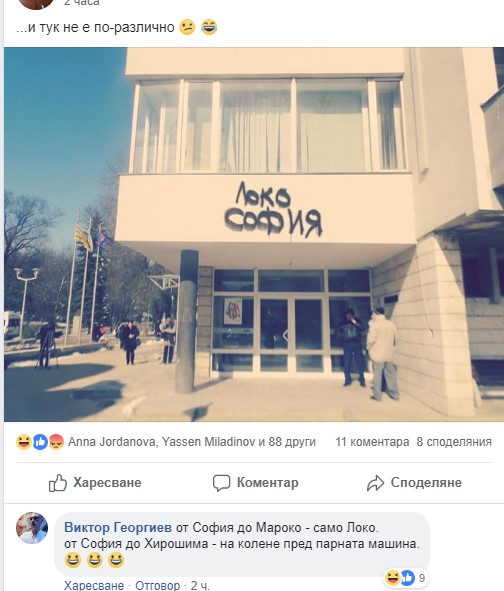Open the blue like reaction icon under the post

tap(40, 442)
